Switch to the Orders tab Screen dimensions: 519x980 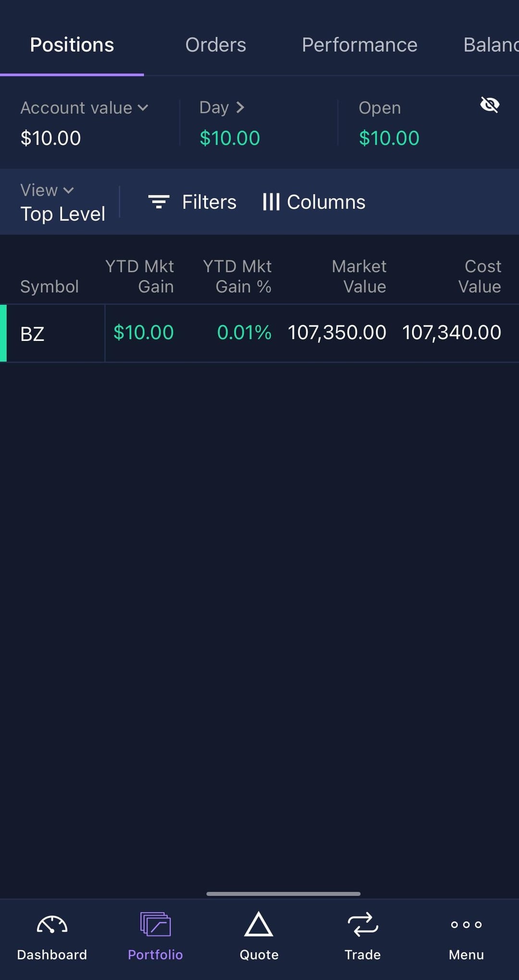click(x=216, y=45)
